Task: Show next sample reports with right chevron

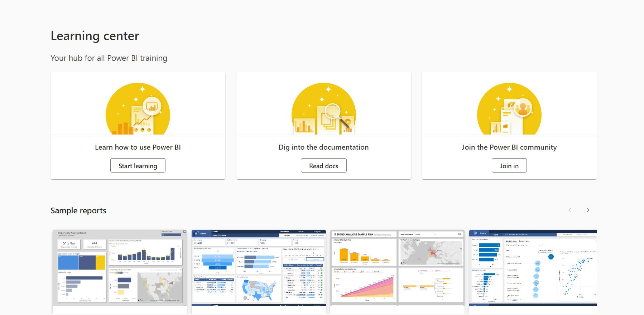Action: [587, 210]
